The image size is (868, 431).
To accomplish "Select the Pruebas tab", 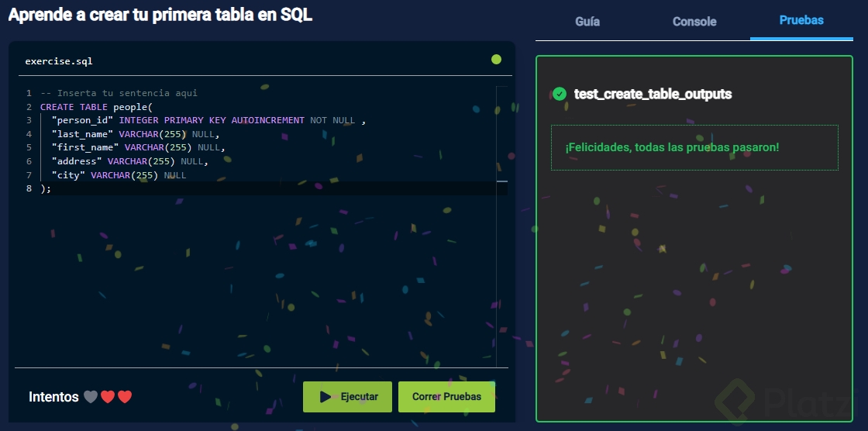I will [802, 21].
